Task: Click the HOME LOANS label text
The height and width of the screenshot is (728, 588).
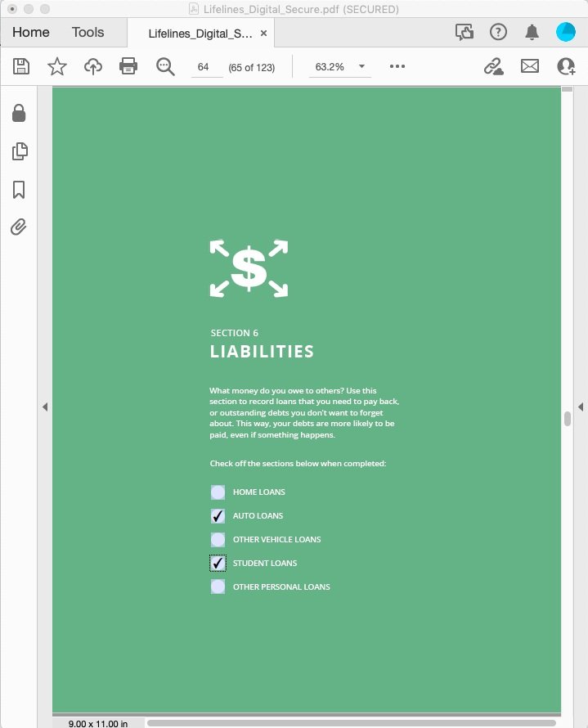Action: click(259, 492)
